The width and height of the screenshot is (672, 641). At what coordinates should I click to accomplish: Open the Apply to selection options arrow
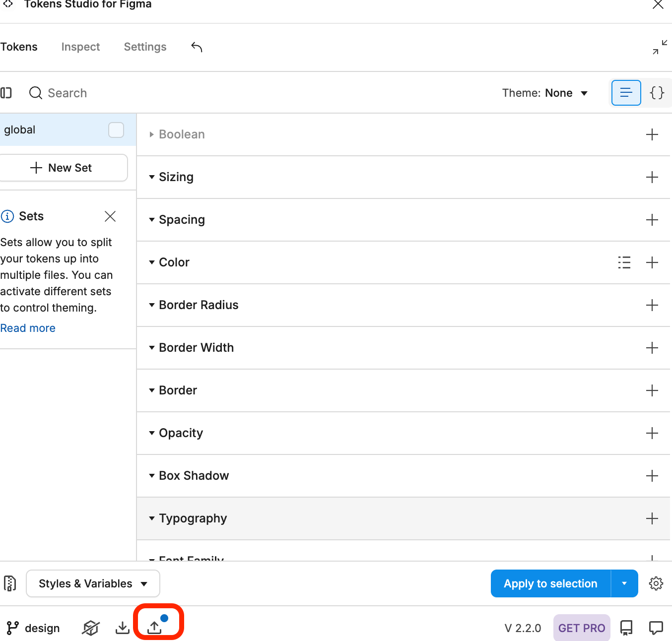(624, 583)
